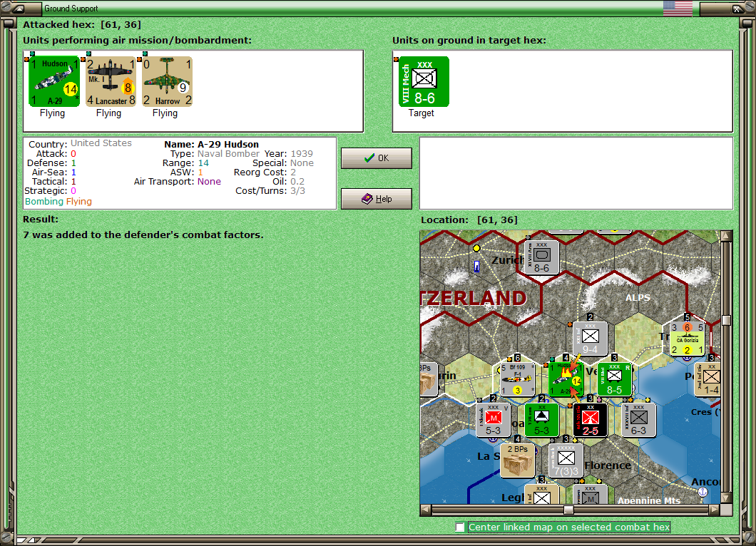Click the anchor port icon near Ancona
Screen dimensions: 756x546
pyautogui.click(x=703, y=492)
